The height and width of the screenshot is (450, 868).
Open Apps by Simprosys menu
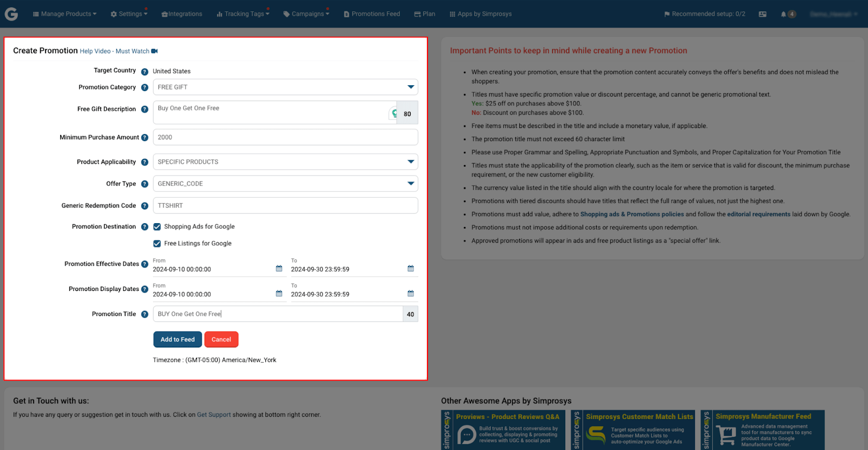point(481,14)
